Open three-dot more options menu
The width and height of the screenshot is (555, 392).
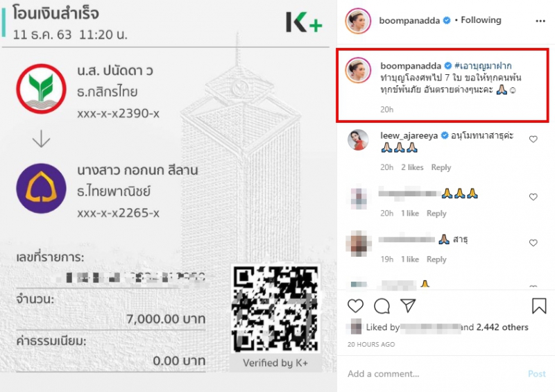coord(540,22)
